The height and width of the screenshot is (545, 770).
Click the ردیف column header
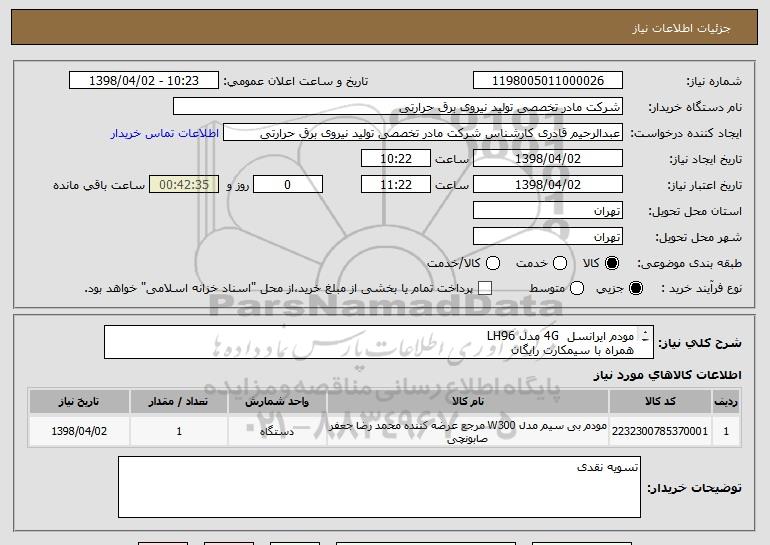(726, 402)
